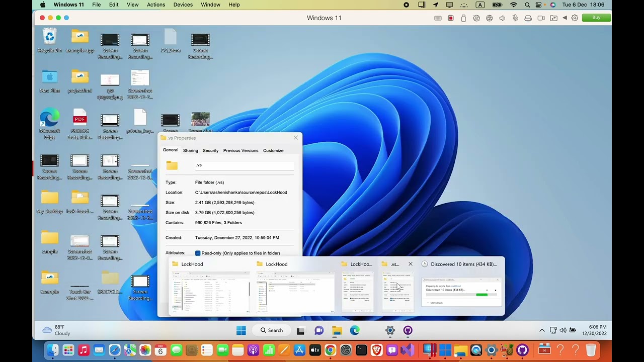644x362 pixels.
Task: Select the 'Discovered 10 items' progress preview thumbnail
Action: coord(462,291)
